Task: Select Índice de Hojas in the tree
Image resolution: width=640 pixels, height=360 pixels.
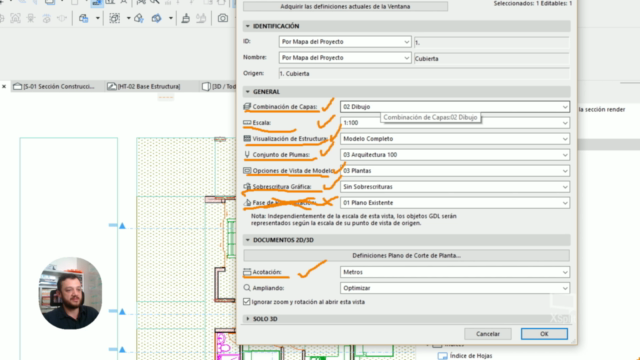Action: point(471,356)
